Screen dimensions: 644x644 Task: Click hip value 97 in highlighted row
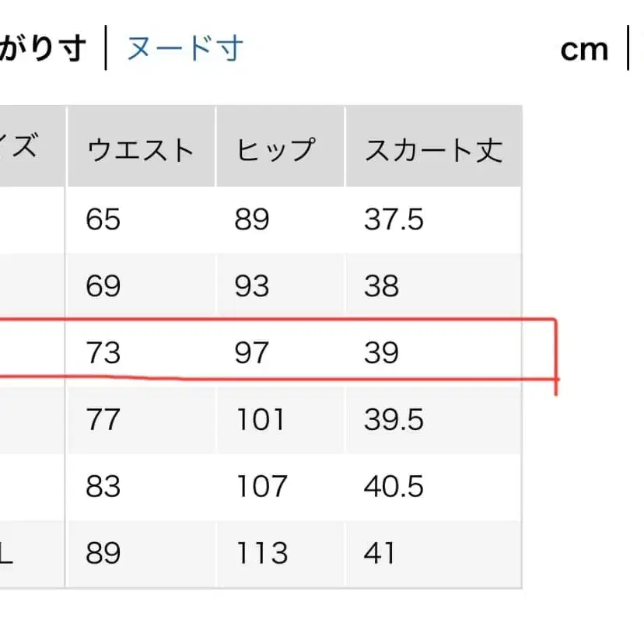[x=249, y=352]
